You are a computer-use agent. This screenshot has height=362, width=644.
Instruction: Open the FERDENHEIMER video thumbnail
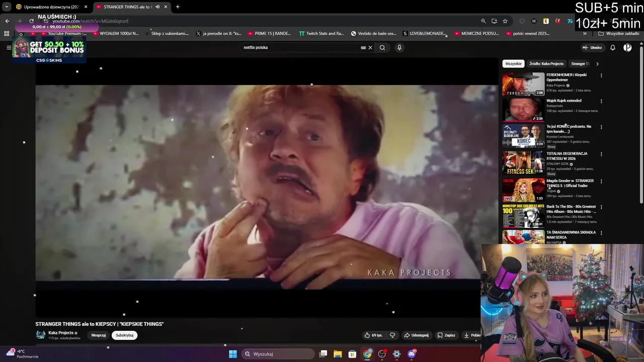(x=523, y=84)
